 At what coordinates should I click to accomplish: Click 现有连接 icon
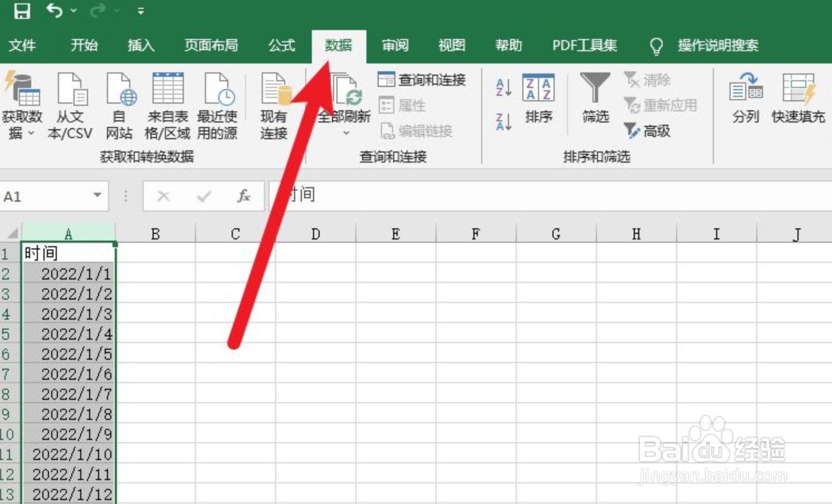click(273, 106)
